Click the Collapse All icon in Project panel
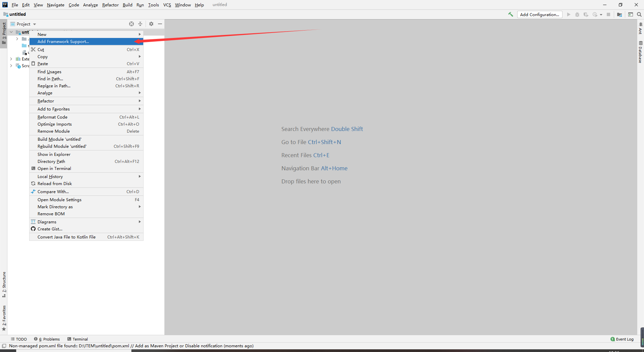644x352 pixels. pos(140,24)
